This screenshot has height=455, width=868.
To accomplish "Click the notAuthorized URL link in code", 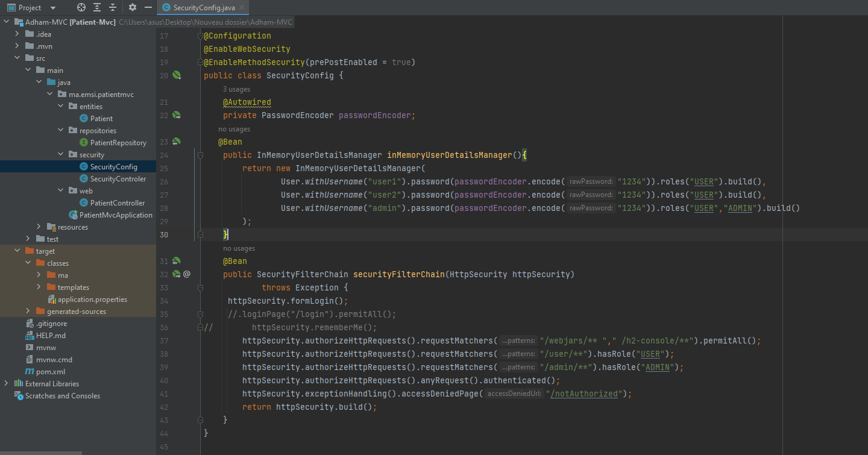I will coord(583,394).
